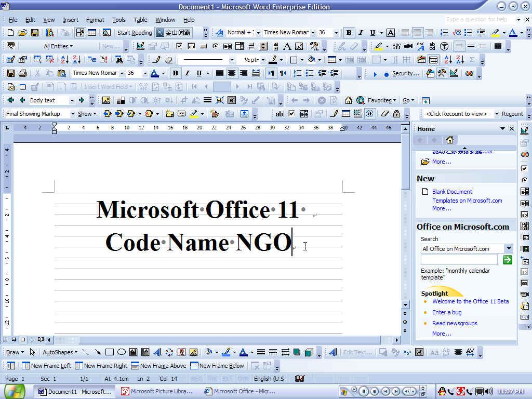Toggle Underline in the top formatting toolbar
The image size is (532, 399).
[373, 33]
